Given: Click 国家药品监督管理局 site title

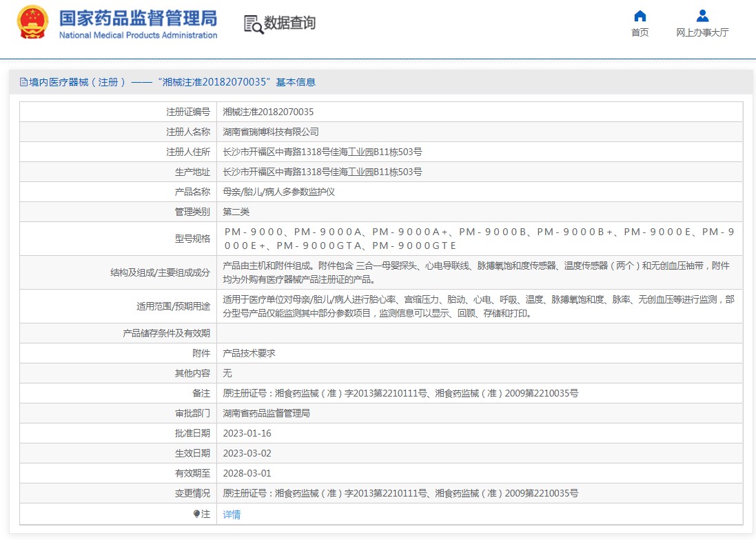Looking at the screenshot, I should point(139,19).
